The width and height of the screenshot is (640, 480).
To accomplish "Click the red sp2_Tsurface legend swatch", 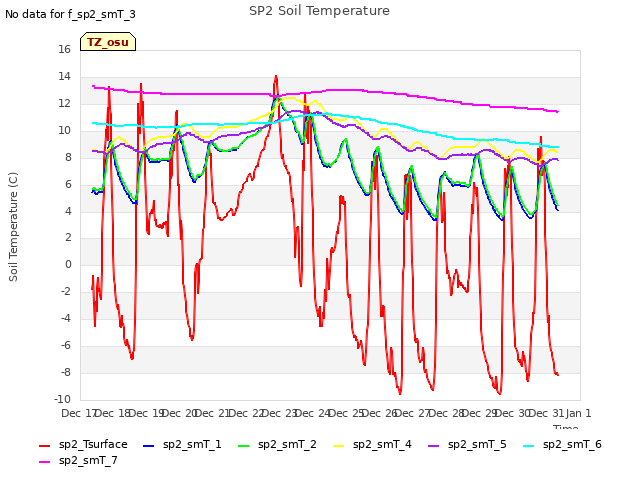I will (44, 446).
